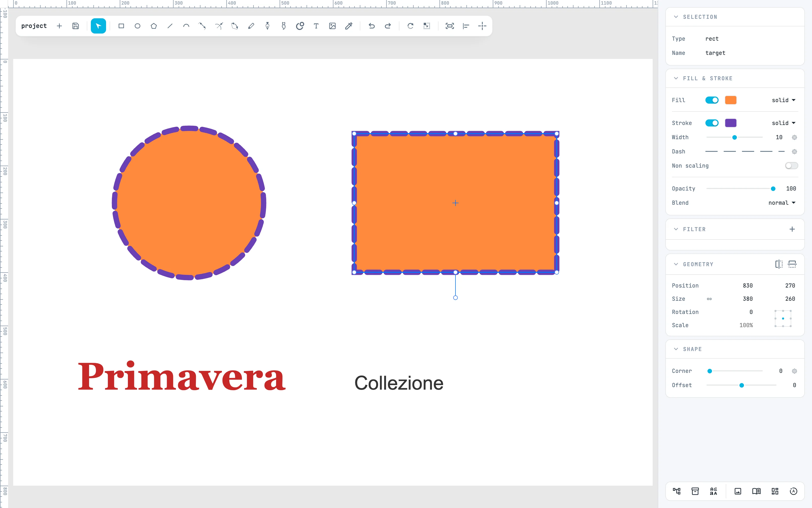
Task: Click the Primavera text on canvas
Action: point(181,376)
